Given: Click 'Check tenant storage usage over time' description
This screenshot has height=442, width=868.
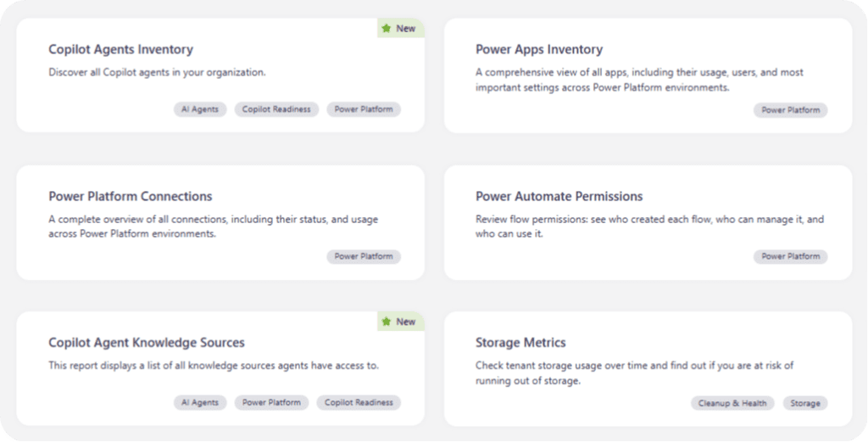Looking at the screenshot, I should coord(634,372).
